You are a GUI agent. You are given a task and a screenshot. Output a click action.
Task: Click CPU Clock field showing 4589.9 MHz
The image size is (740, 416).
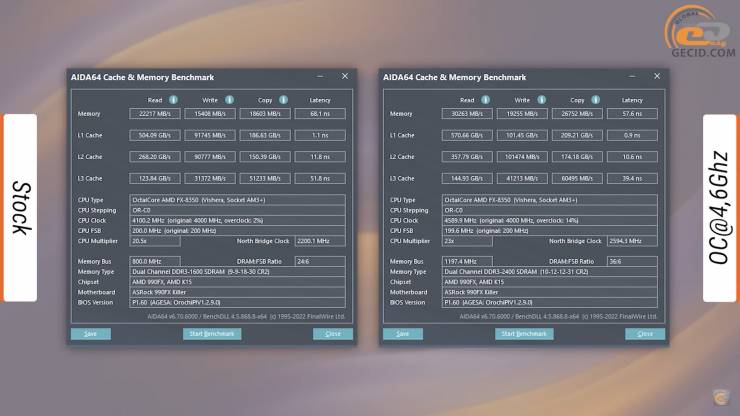click(x=549, y=221)
